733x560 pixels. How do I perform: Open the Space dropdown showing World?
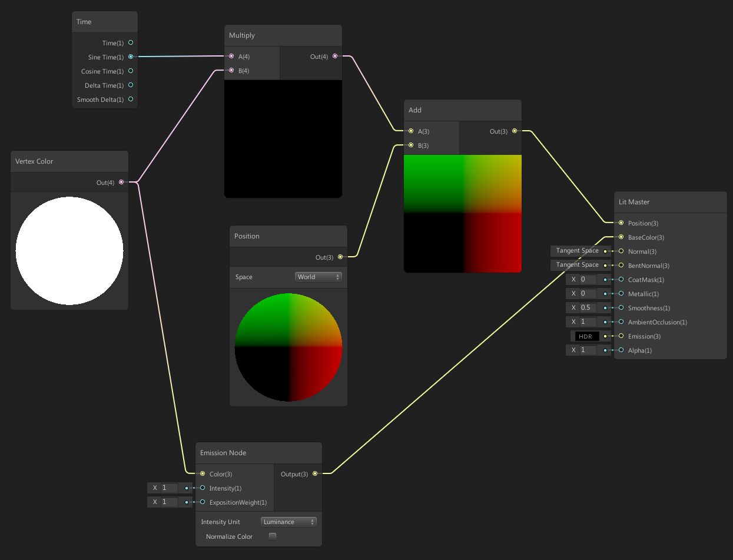pyautogui.click(x=318, y=277)
